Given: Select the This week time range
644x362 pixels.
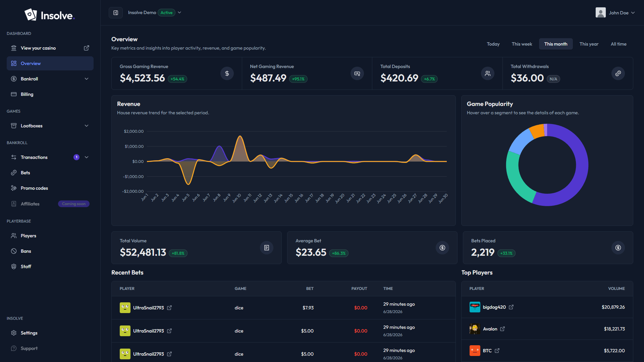Looking at the screenshot, I should [522, 44].
